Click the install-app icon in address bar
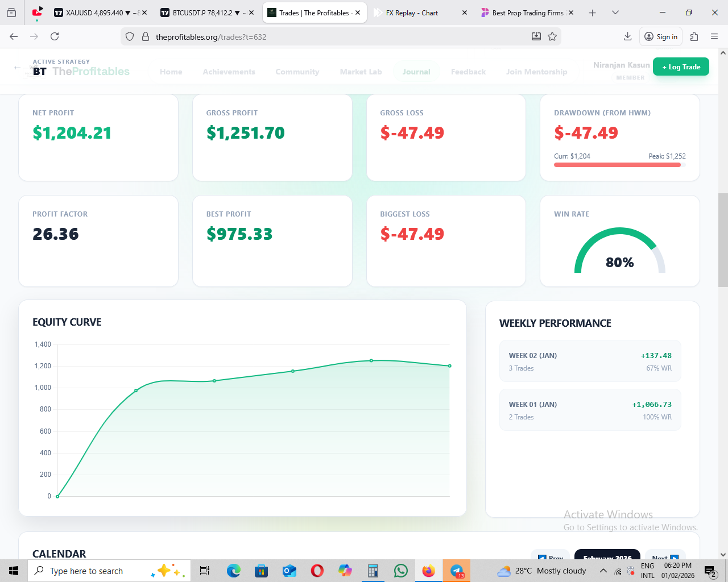This screenshot has height=582, width=728. tap(536, 36)
